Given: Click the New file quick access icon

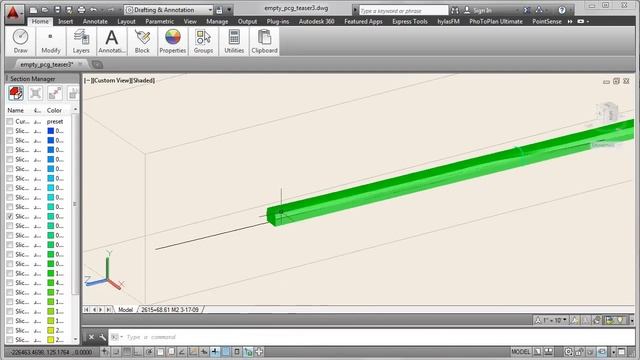Looking at the screenshot, I should pyautogui.click(x=33, y=10).
